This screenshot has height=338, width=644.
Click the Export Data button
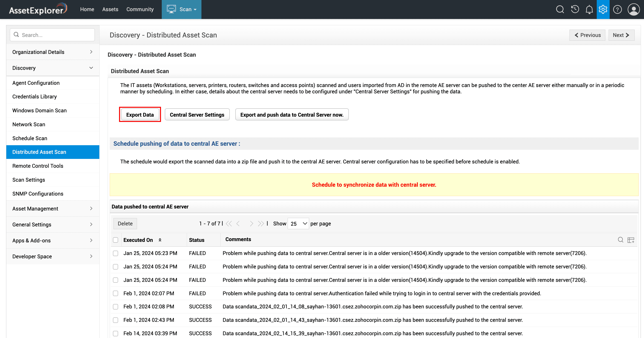tap(140, 115)
